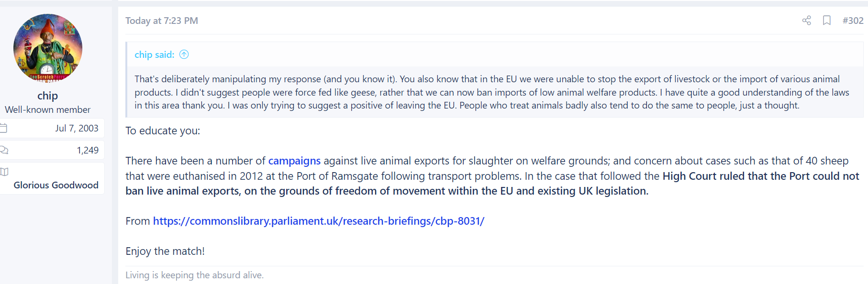Open the #302 post permalink
Screen dimensions: 868x284
[x=853, y=21]
